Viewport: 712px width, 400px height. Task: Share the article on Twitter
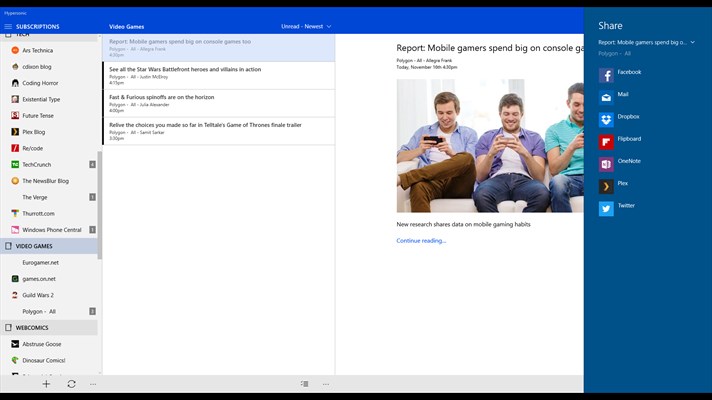pyautogui.click(x=606, y=208)
